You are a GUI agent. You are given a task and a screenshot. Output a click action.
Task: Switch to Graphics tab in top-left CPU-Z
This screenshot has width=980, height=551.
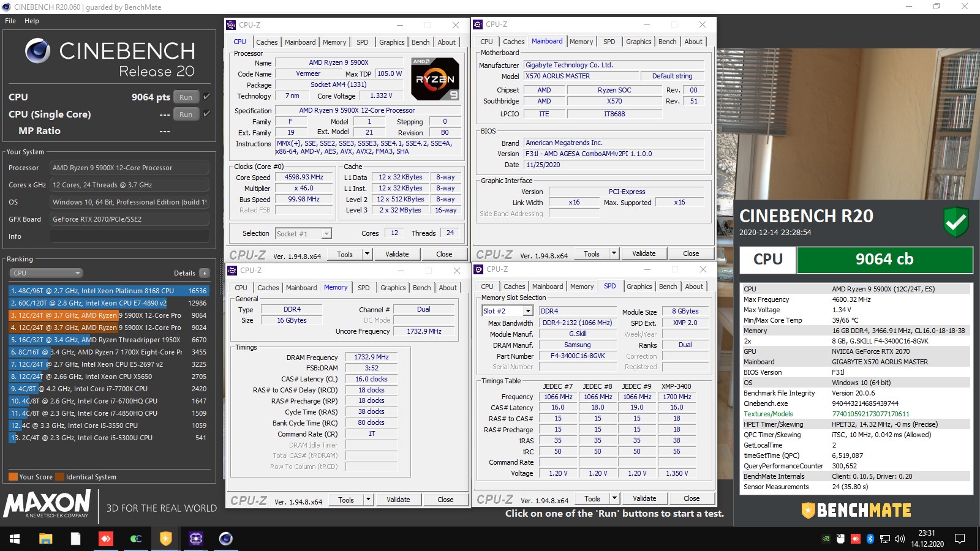tap(392, 42)
